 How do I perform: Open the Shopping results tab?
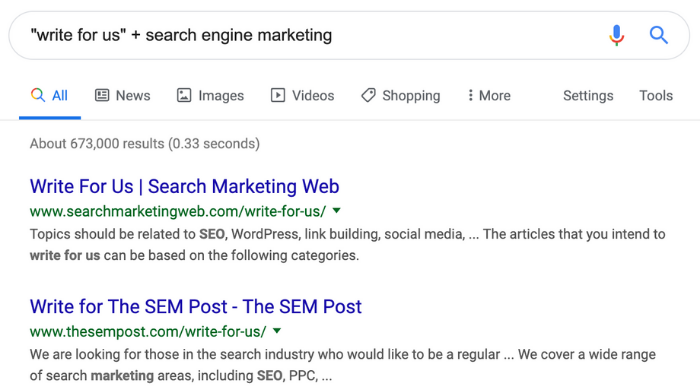coord(400,95)
